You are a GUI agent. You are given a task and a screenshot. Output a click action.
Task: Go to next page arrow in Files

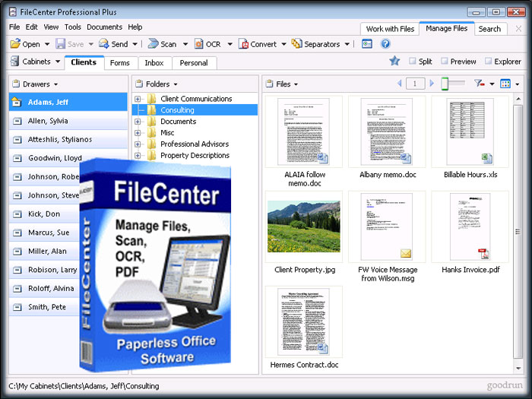[432, 83]
